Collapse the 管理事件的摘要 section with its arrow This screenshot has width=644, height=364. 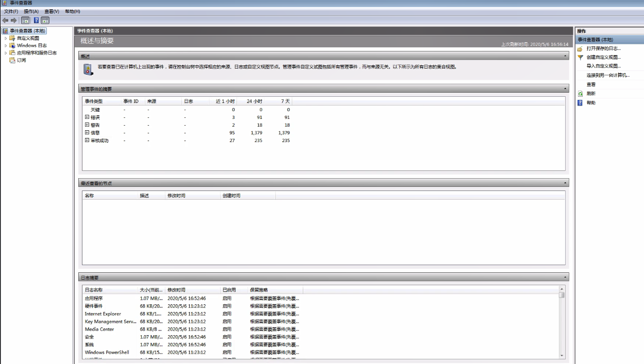click(566, 89)
